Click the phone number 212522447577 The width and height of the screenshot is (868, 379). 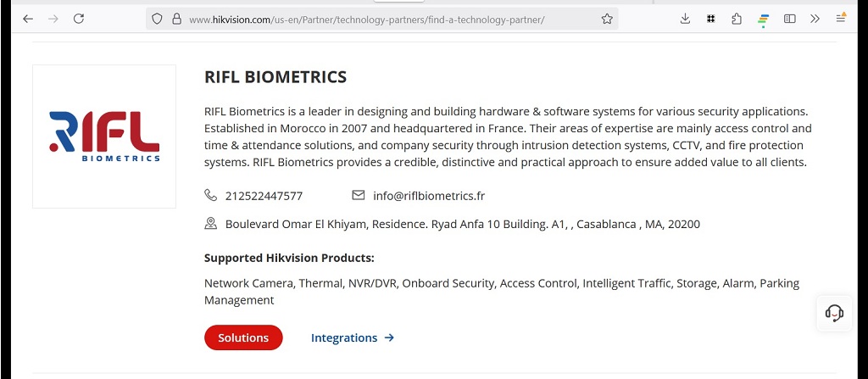tap(264, 196)
